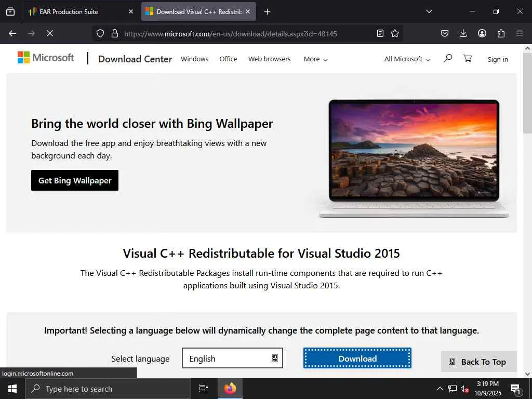The width and height of the screenshot is (532, 399).
Task: Open tracking protection shield icon
Action: pos(100,34)
